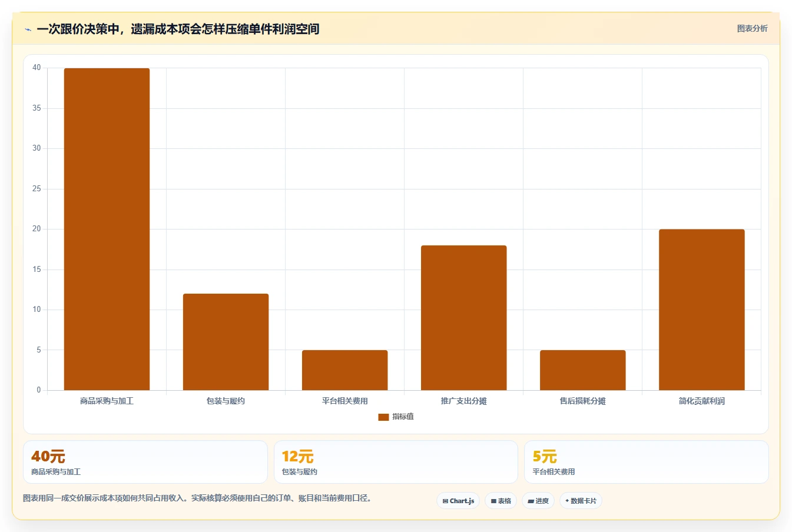The height and width of the screenshot is (532, 792).
Task: Click the footnote starting 图表用同一成交价
Action: click(x=197, y=498)
